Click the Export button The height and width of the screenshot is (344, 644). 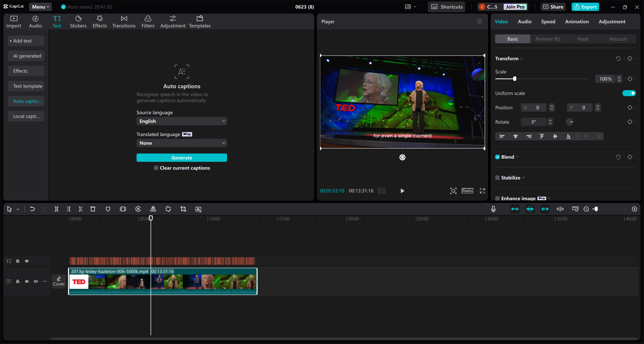[585, 7]
